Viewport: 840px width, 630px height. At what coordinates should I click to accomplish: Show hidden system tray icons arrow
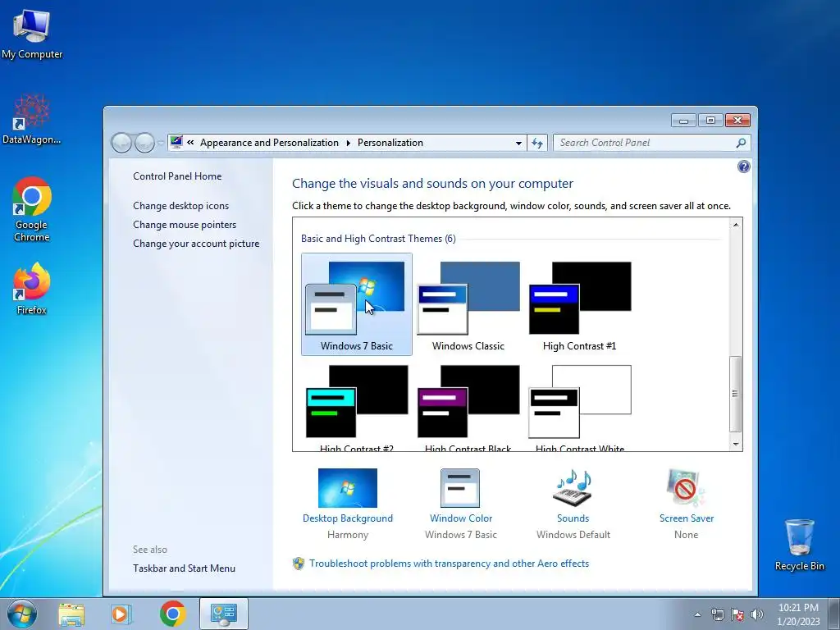(x=697, y=614)
